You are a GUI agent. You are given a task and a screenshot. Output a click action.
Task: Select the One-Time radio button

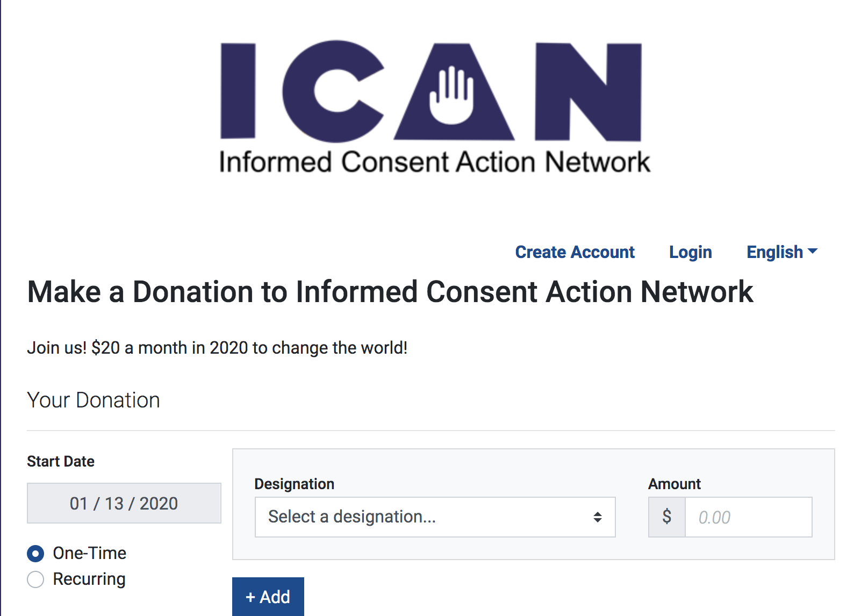35,553
